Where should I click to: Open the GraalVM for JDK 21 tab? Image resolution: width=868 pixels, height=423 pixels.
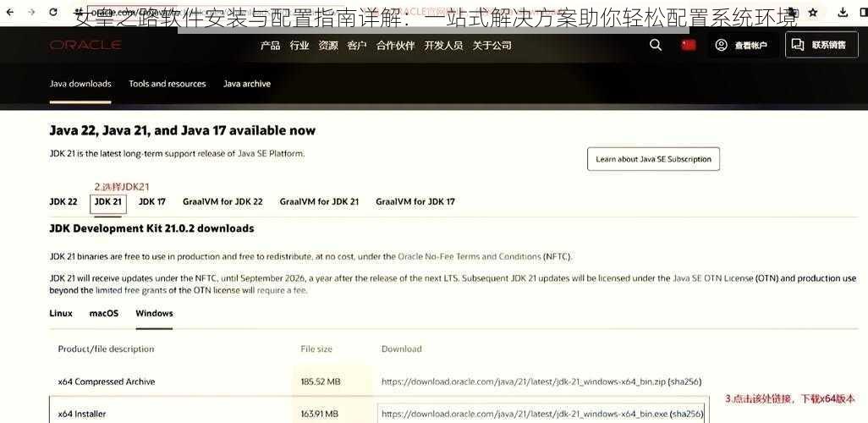[x=319, y=201]
